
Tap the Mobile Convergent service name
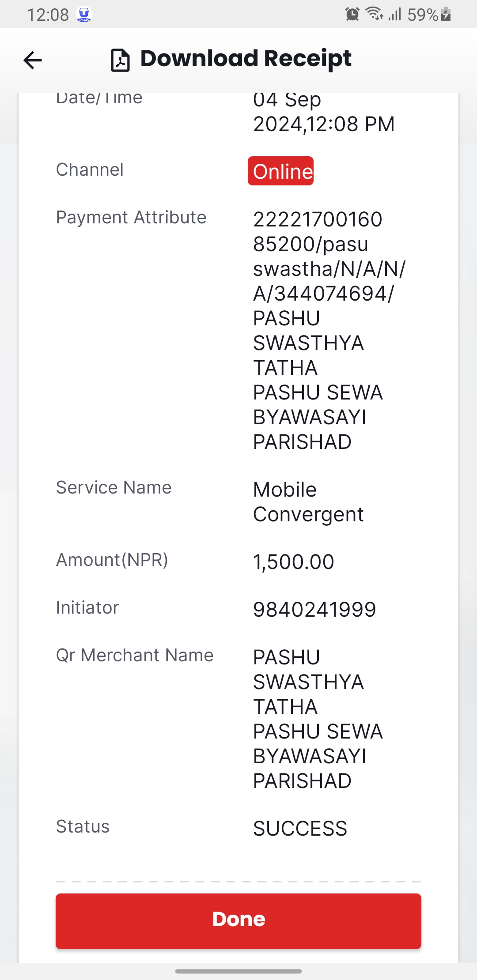(x=308, y=502)
